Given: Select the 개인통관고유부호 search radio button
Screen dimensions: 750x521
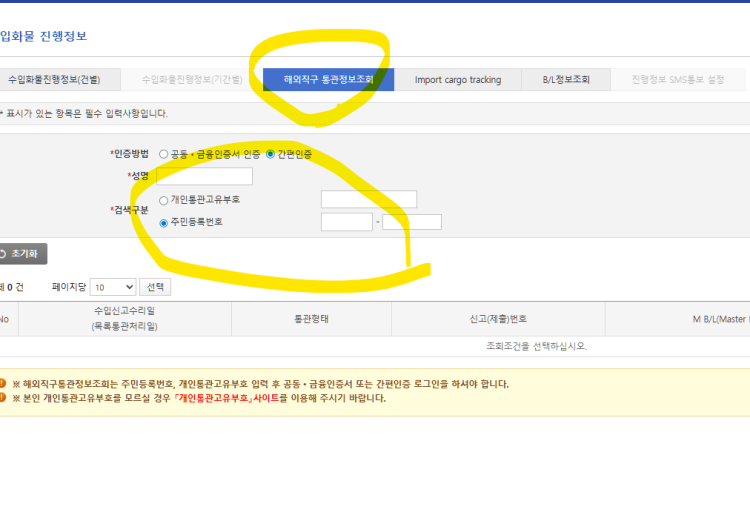Looking at the screenshot, I should click(164, 200).
